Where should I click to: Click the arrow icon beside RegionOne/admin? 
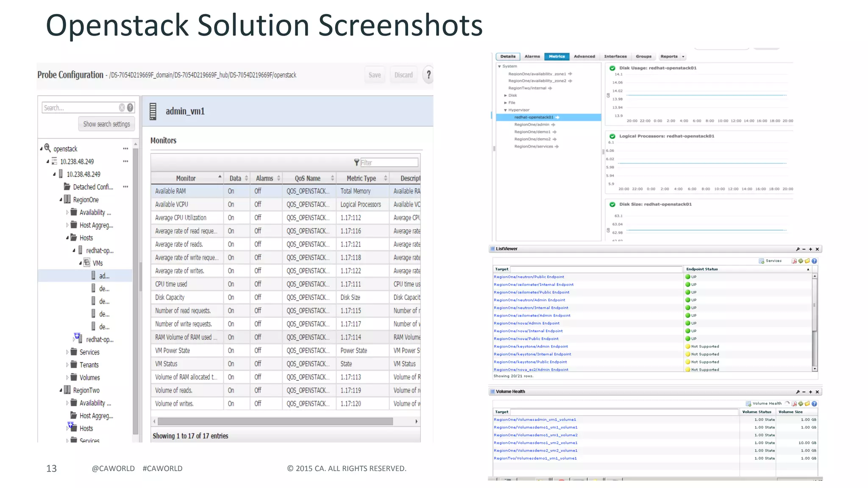click(553, 125)
